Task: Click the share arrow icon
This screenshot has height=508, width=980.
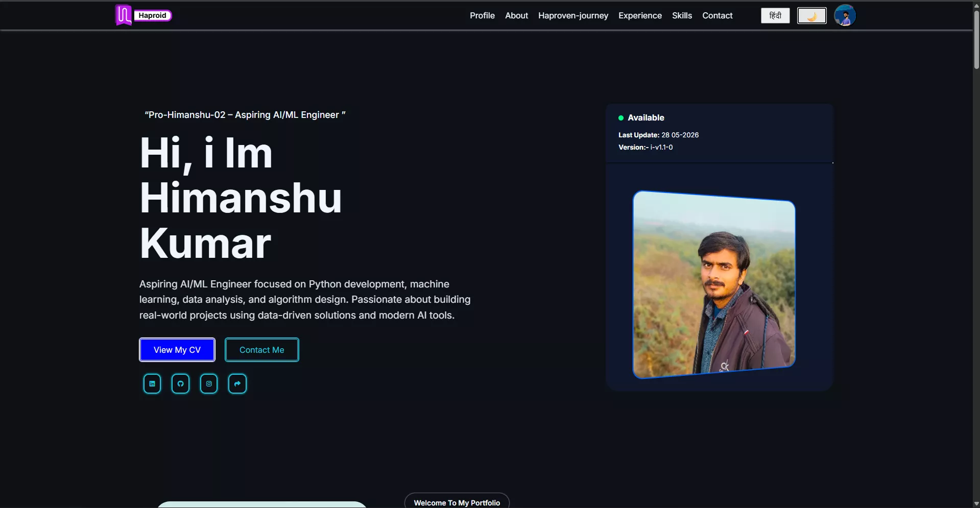Action: (x=237, y=384)
